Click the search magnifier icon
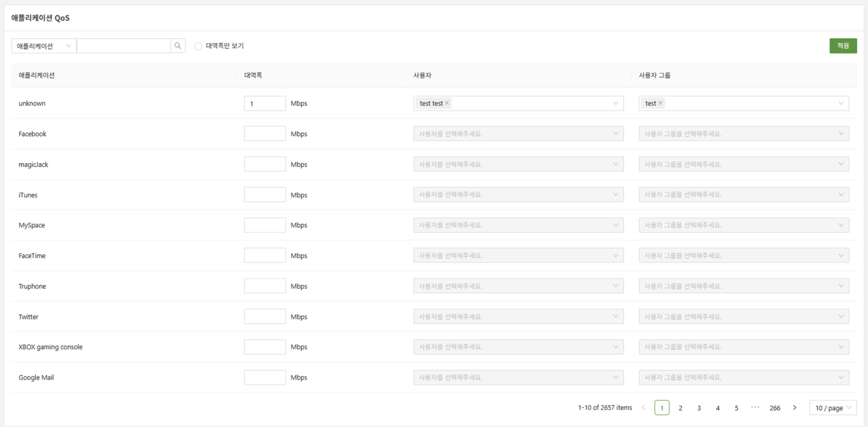 [x=178, y=46]
